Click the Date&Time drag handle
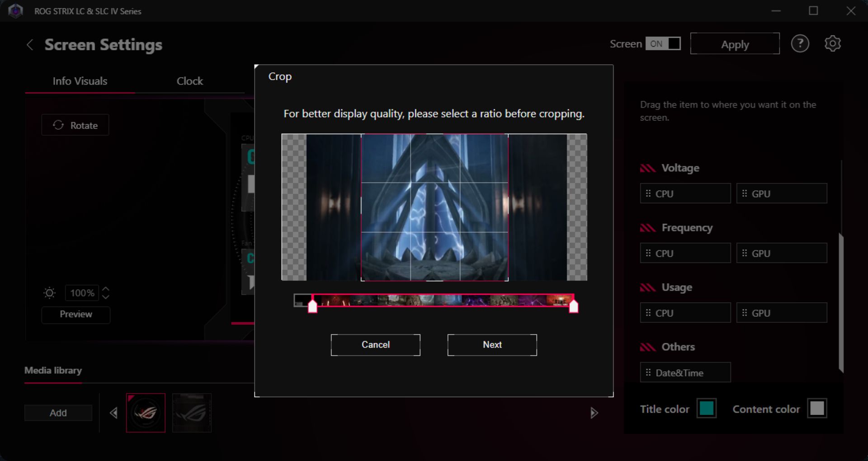868x461 pixels. [648, 372]
